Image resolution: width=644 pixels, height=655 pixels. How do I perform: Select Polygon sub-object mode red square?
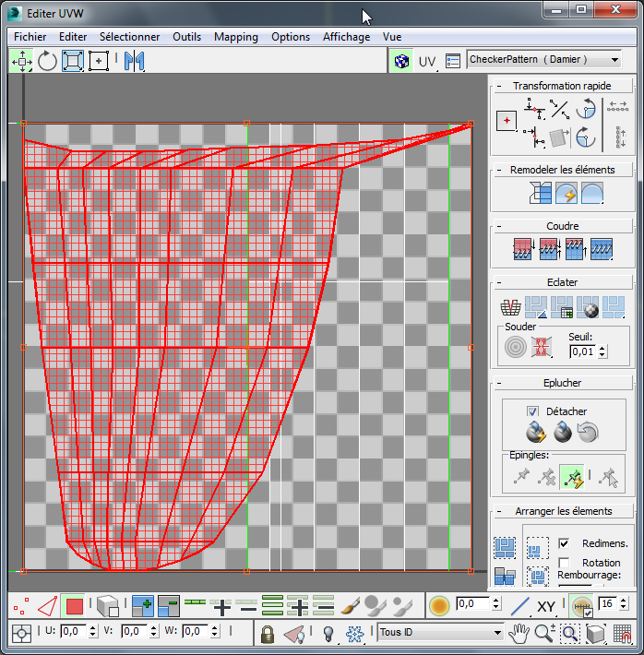pos(75,606)
